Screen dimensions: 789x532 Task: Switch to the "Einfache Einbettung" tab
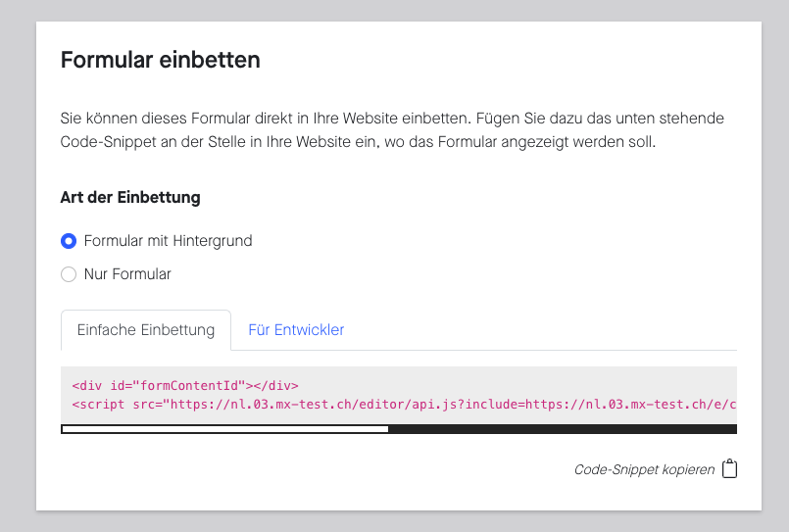point(146,330)
